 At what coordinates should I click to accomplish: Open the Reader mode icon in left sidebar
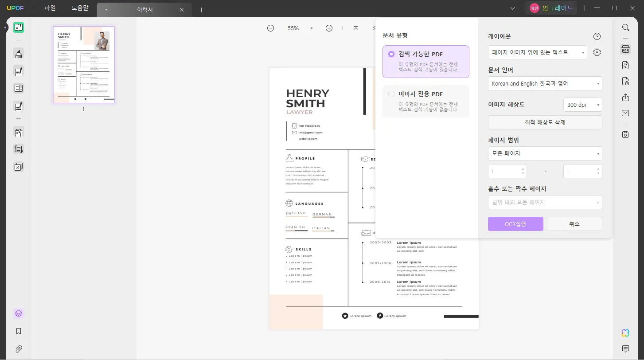(18, 27)
